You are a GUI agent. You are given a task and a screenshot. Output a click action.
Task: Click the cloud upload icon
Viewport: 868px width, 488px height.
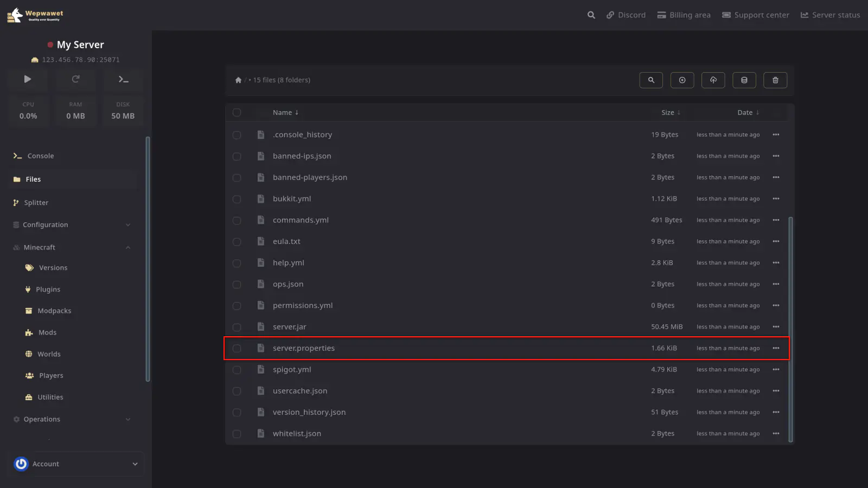pos(713,80)
